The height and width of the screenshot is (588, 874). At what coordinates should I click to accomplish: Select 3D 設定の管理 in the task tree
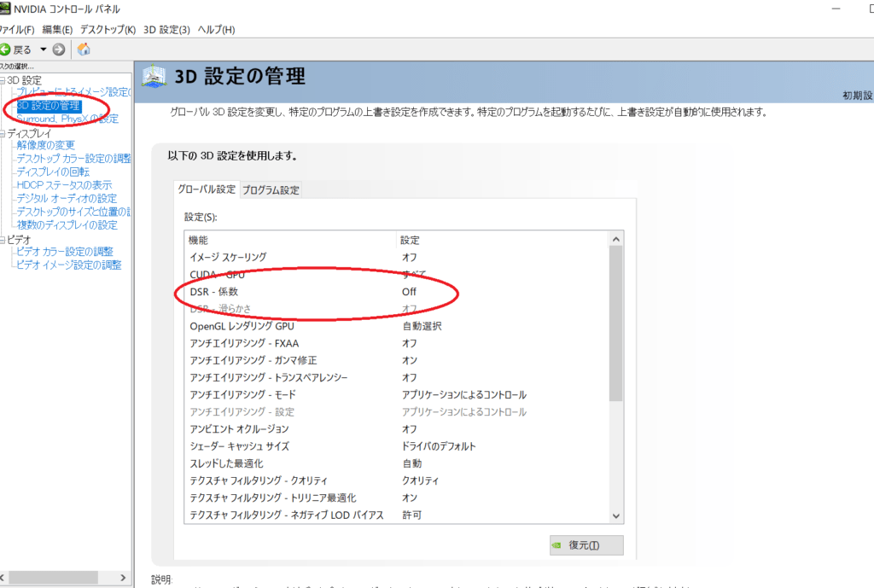(49, 105)
